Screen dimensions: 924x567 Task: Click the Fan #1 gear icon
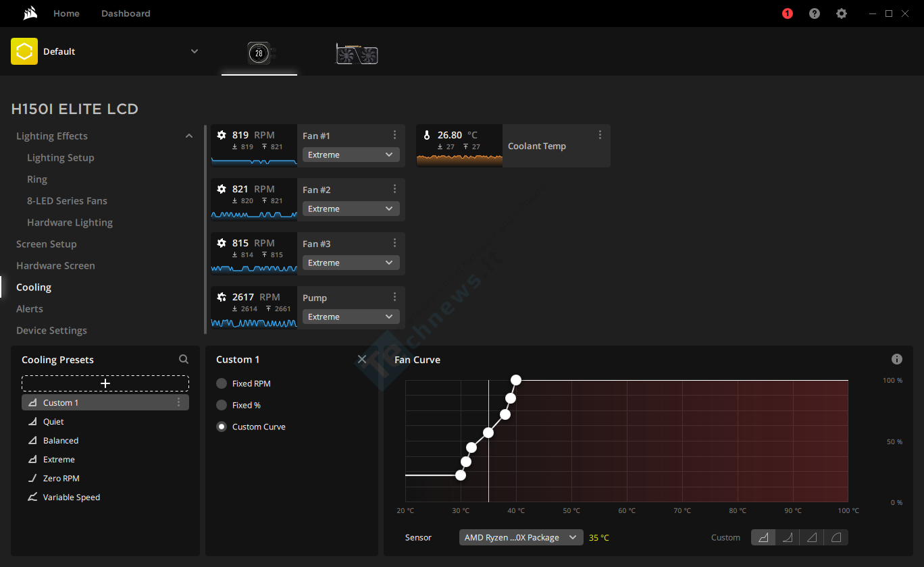pos(222,135)
